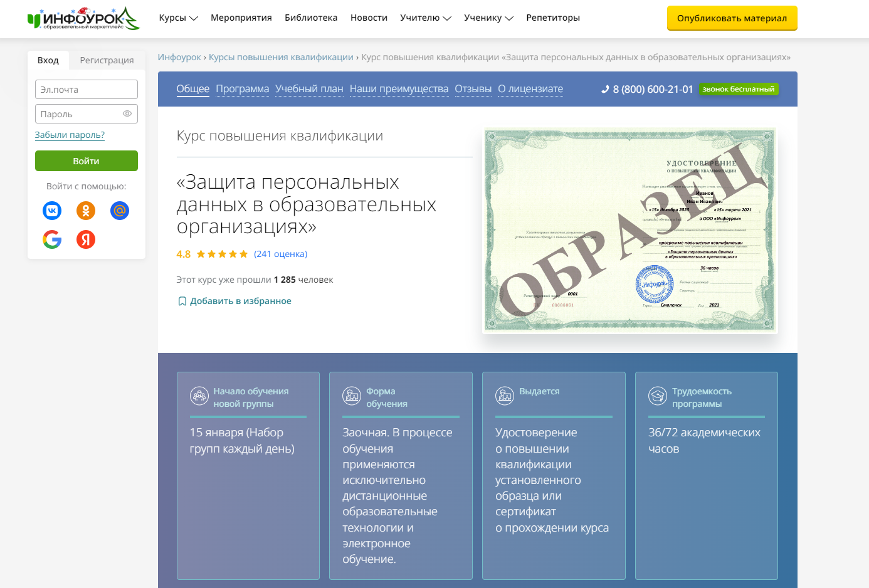Sign in with Google icon
Screen dimensions: 869x588
tap(52, 239)
